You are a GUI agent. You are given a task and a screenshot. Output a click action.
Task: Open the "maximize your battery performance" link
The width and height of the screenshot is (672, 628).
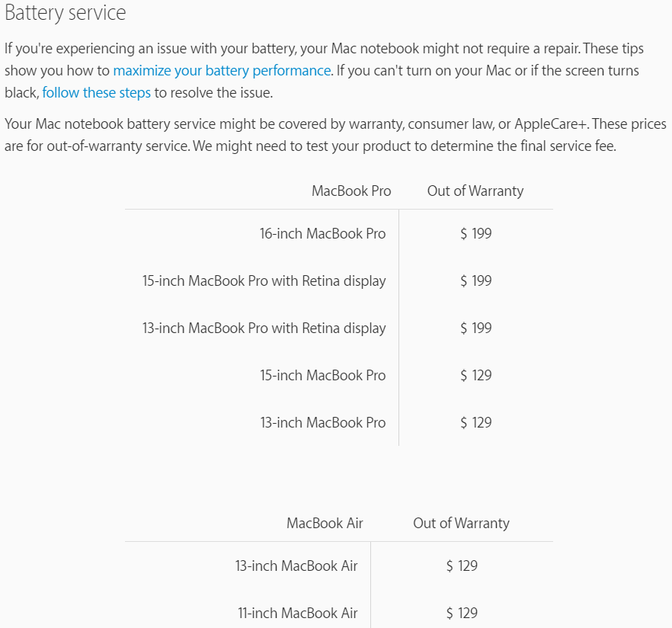click(x=222, y=71)
